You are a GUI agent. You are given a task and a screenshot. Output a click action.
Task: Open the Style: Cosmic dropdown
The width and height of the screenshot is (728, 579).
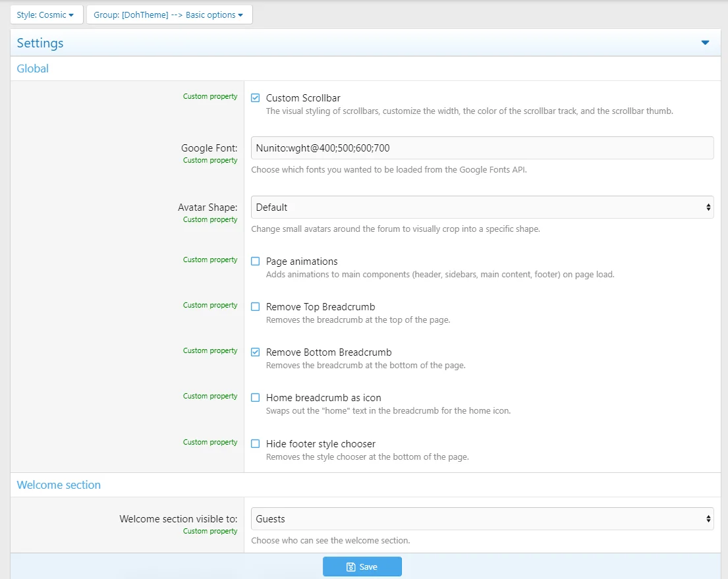(46, 15)
